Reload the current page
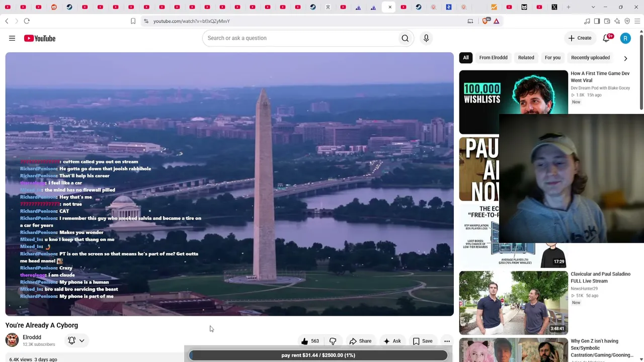644x362 pixels. (27, 21)
